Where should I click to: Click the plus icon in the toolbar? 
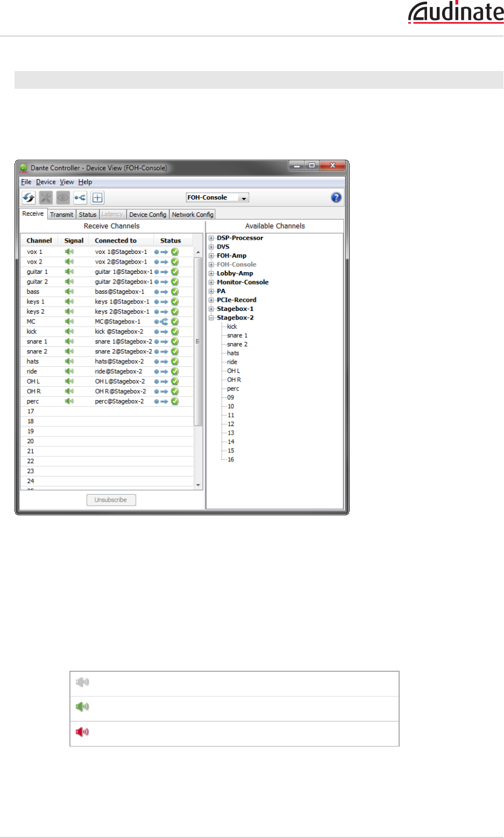tap(97, 197)
